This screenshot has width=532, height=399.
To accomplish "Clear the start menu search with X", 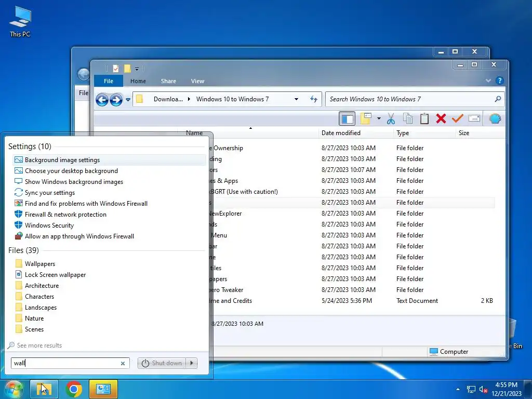I will coord(123,363).
